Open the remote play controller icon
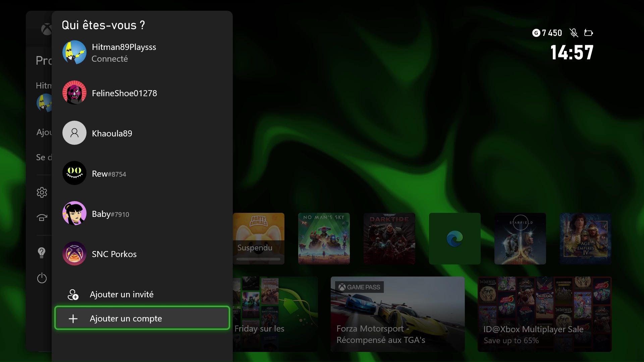Screen dimensions: 644x362 tap(42, 218)
